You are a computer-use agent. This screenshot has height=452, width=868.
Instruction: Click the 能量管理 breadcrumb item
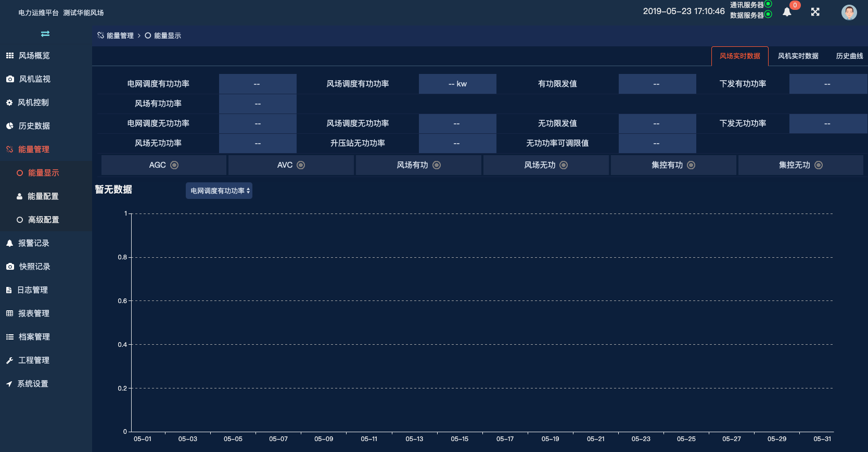click(x=120, y=36)
